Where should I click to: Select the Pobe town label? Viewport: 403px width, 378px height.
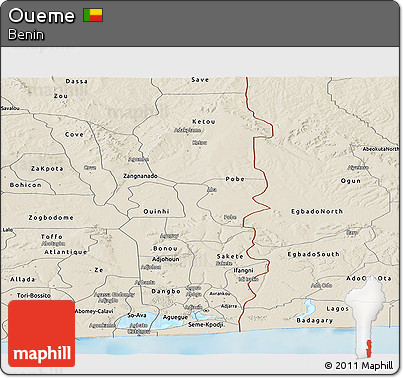click(x=235, y=179)
